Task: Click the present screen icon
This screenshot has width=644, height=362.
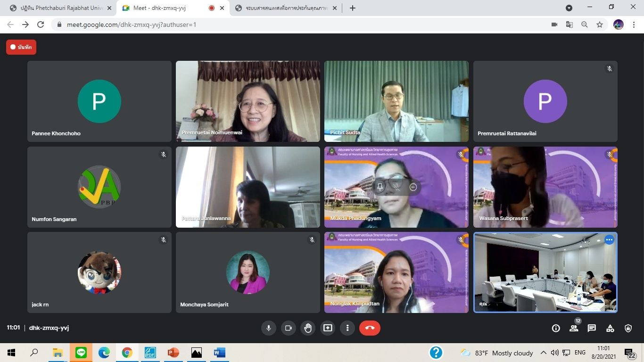Action: click(328, 328)
